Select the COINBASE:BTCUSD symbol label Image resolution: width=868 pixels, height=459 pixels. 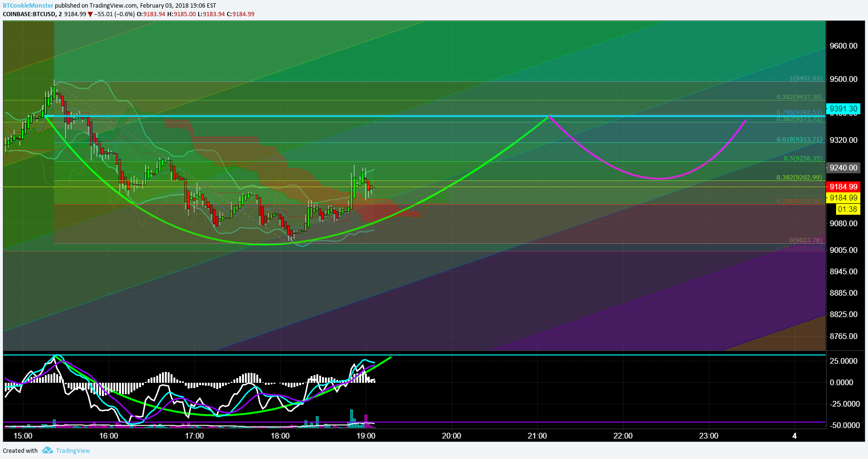click(29, 14)
